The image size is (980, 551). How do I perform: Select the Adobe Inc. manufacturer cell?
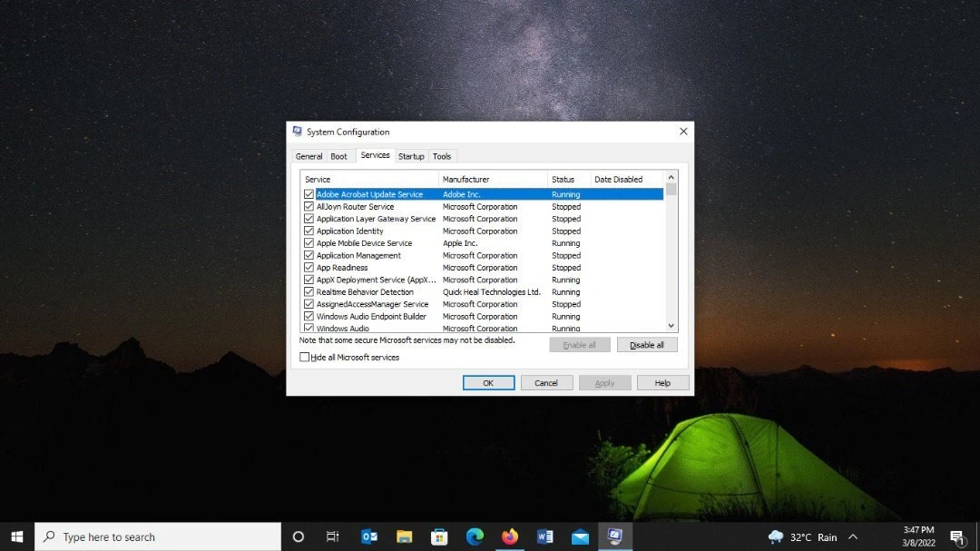click(x=461, y=194)
